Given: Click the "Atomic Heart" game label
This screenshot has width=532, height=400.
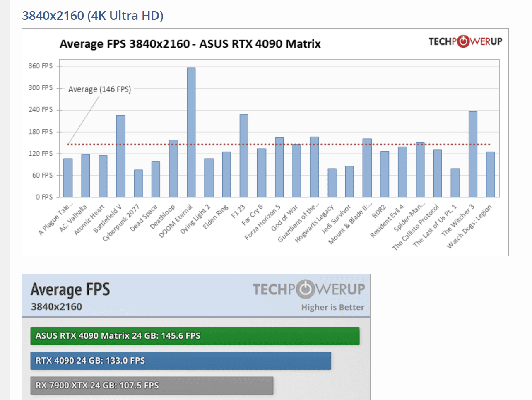Looking at the screenshot, I should tap(89, 219).
